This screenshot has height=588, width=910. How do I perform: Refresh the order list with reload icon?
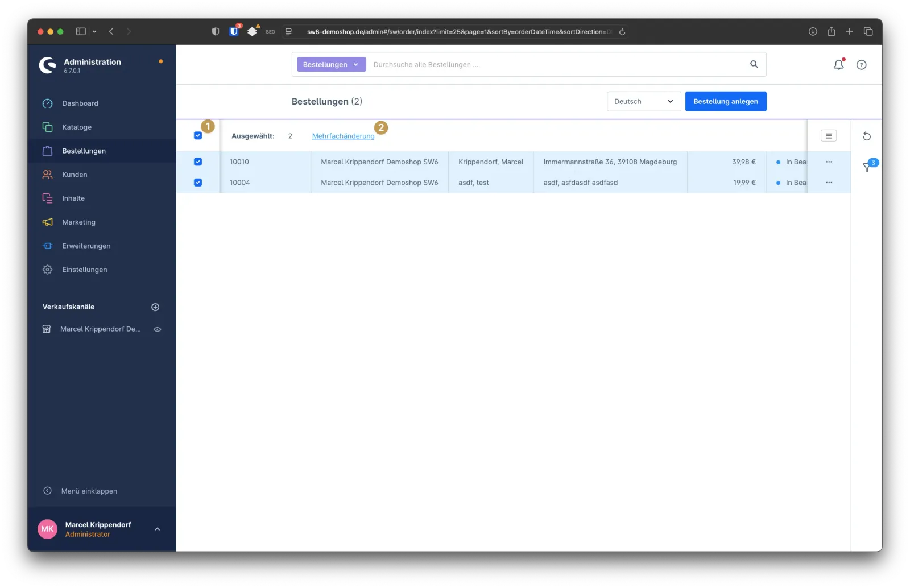(x=866, y=136)
